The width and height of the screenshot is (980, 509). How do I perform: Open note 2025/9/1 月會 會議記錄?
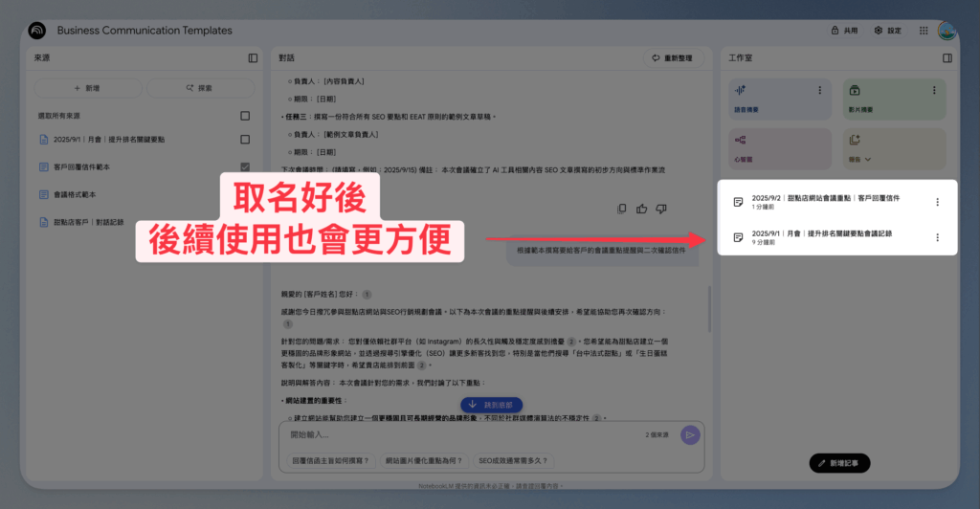tap(821, 237)
